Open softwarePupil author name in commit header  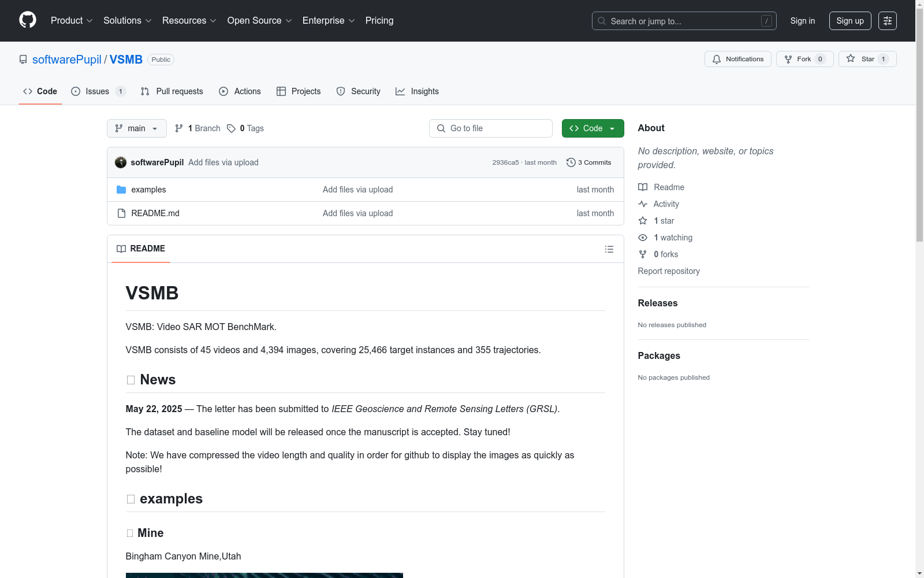(157, 162)
